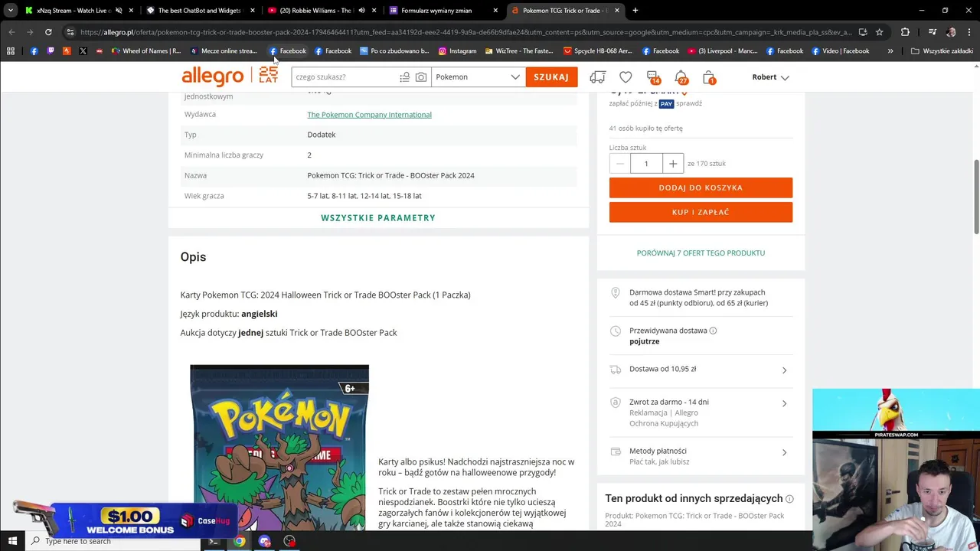Open the Windows Start menu
980x551 pixels.
[x=12, y=541]
